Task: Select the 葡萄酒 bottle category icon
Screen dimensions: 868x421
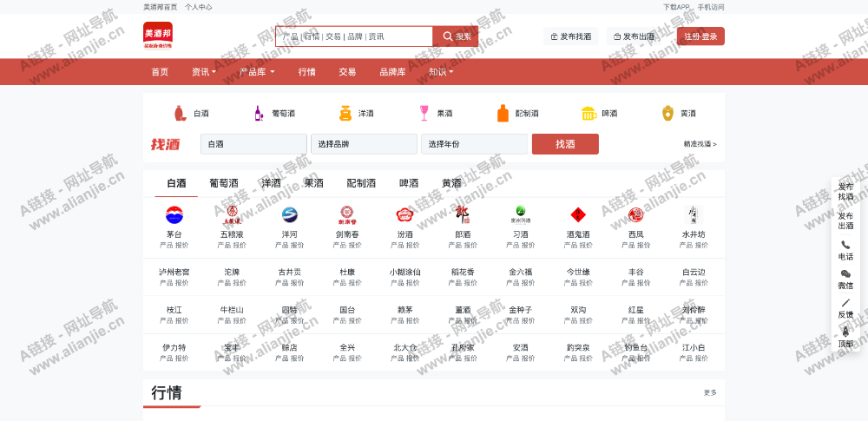Action: coord(259,113)
